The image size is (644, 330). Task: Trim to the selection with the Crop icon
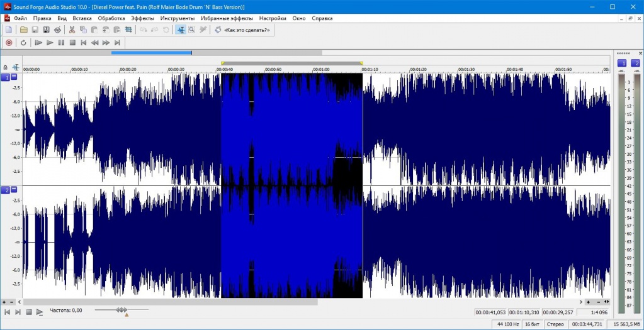point(128,30)
